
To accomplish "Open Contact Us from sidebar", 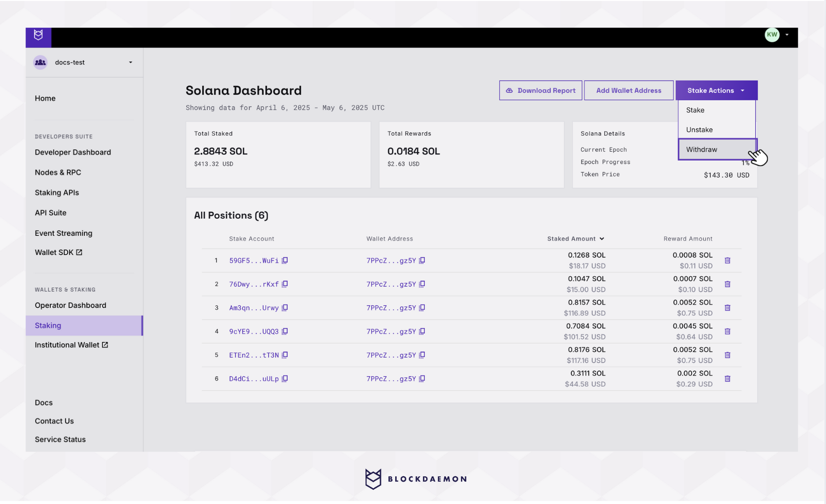I will [x=54, y=421].
